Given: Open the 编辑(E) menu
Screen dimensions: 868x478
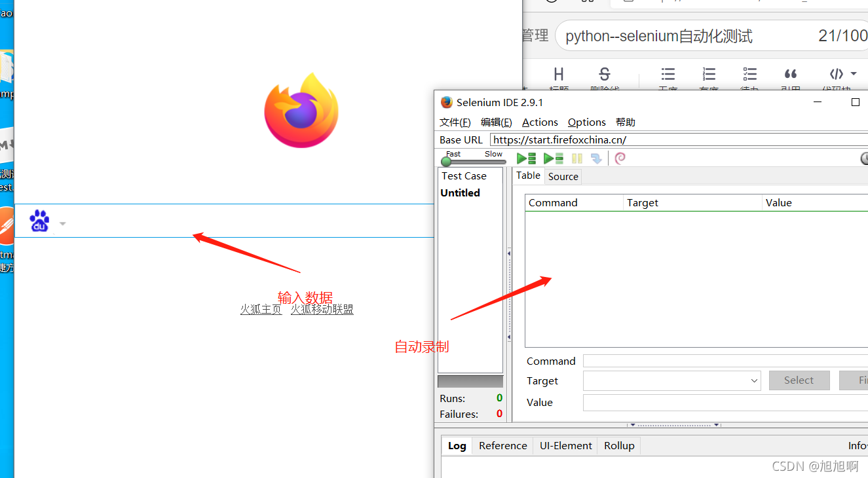Looking at the screenshot, I should tap(497, 122).
